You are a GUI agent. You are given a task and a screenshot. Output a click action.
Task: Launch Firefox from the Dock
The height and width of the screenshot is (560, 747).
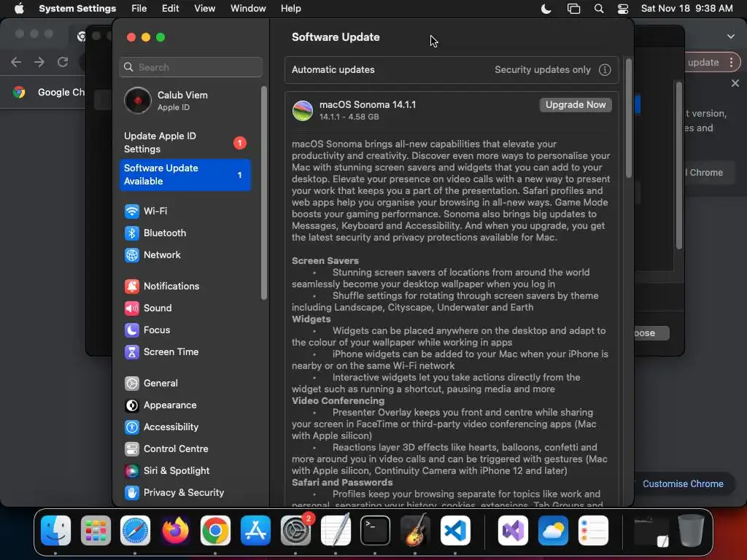click(x=175, y=531)
